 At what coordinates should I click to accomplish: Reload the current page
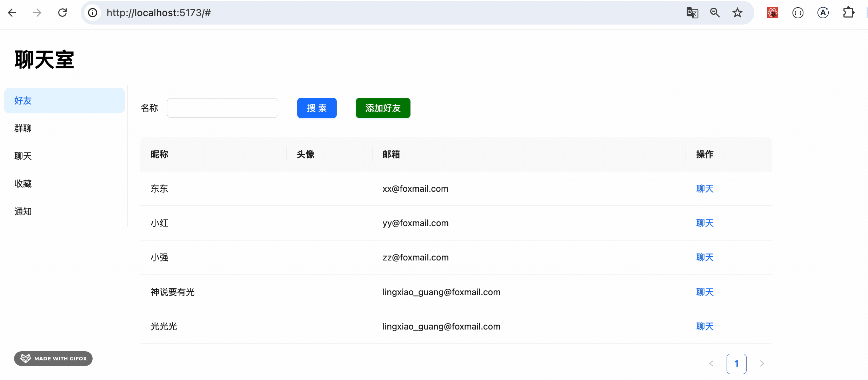click(62, 13)
